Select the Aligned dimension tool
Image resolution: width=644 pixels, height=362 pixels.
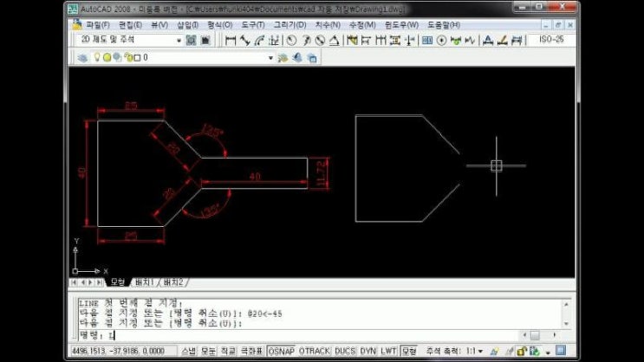pyautogui.click(x=244, y=40)
